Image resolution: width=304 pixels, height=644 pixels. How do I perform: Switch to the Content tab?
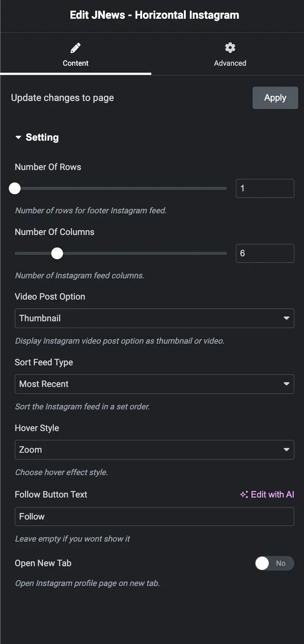[76, 63]
